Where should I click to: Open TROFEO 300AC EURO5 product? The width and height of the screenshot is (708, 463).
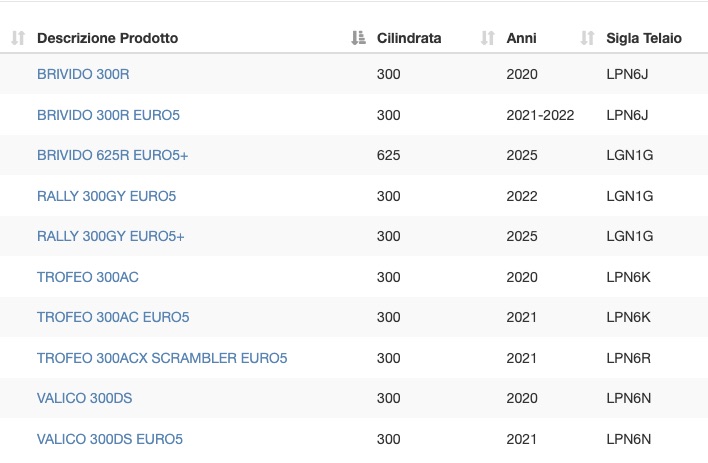[x=113, y=317]
